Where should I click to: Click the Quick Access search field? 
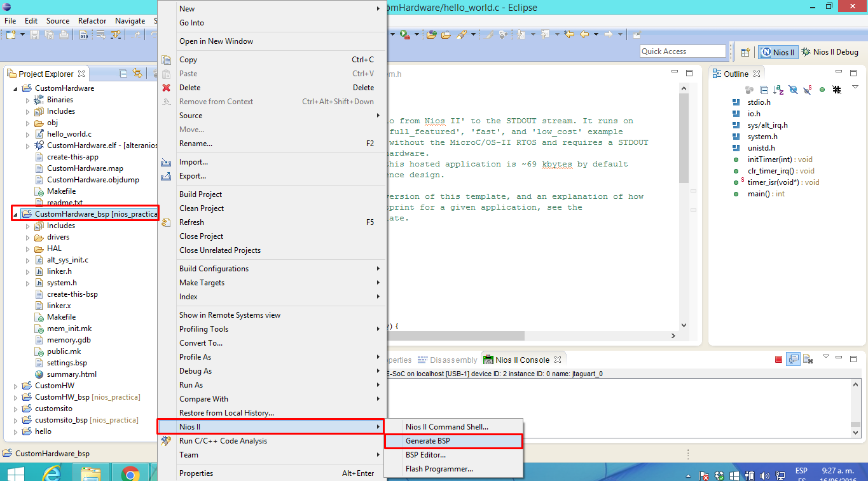(683, 51)
